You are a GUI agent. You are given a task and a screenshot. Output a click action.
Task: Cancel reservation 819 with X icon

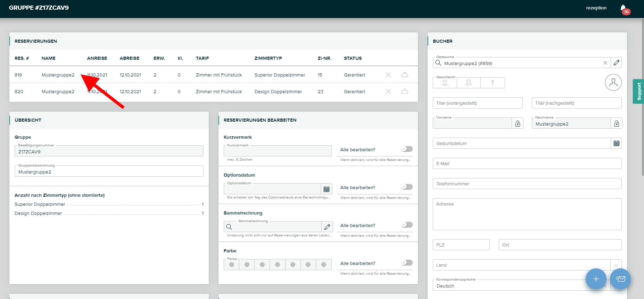click(x=388, y=75)
